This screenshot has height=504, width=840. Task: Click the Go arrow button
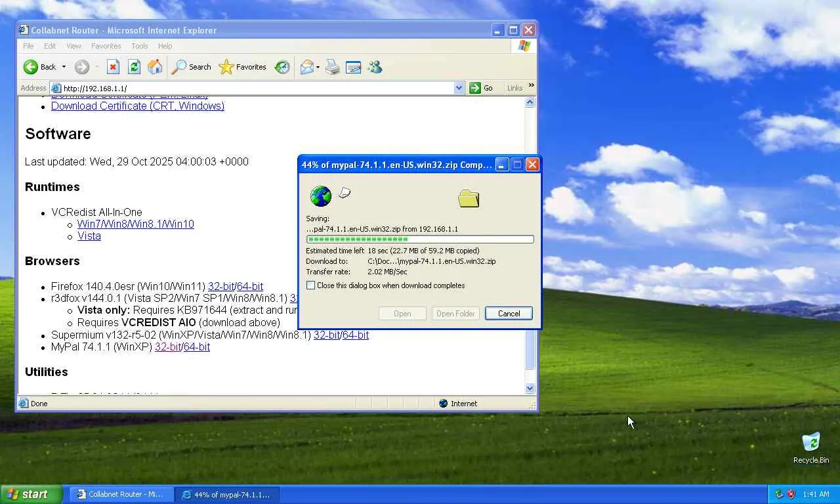[481, 88]
